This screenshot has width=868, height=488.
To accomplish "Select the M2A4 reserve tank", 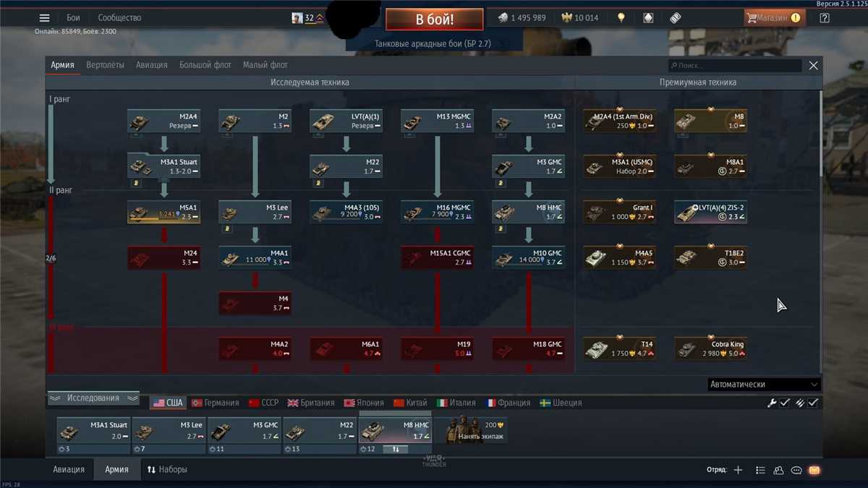I will (x=163, y=121).
